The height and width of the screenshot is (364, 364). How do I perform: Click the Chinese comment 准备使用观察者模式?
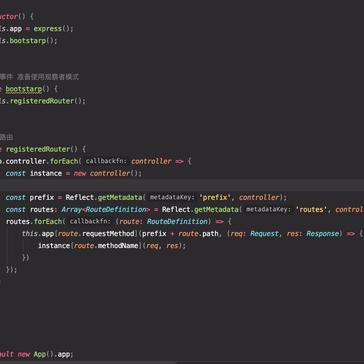coord(48,77)
